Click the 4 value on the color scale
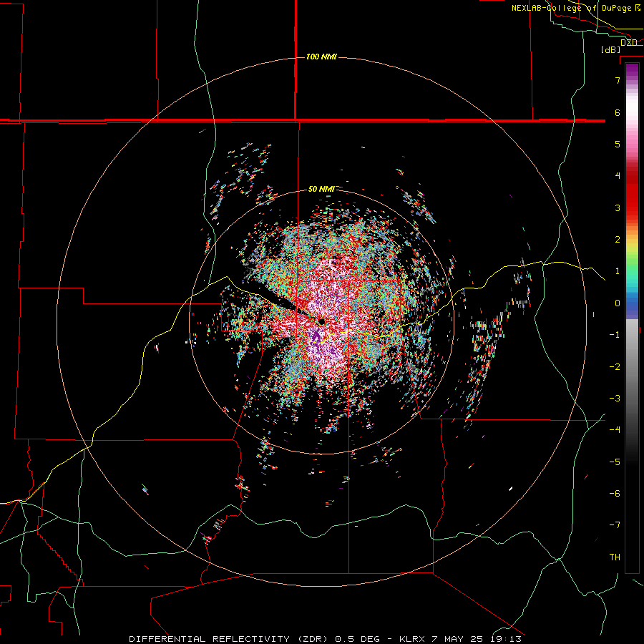The height and width of the screenshot is (644, 644). coord(618,176)
